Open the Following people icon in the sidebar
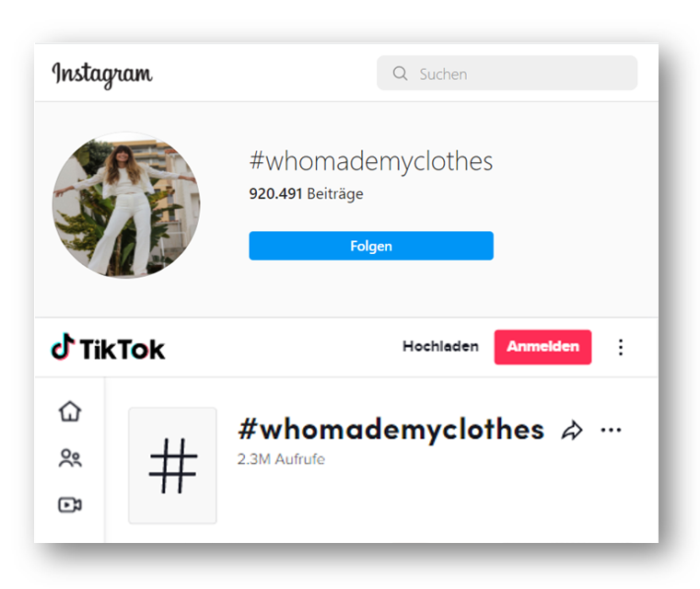Screen dimensions: 700x589 point(70,458)
